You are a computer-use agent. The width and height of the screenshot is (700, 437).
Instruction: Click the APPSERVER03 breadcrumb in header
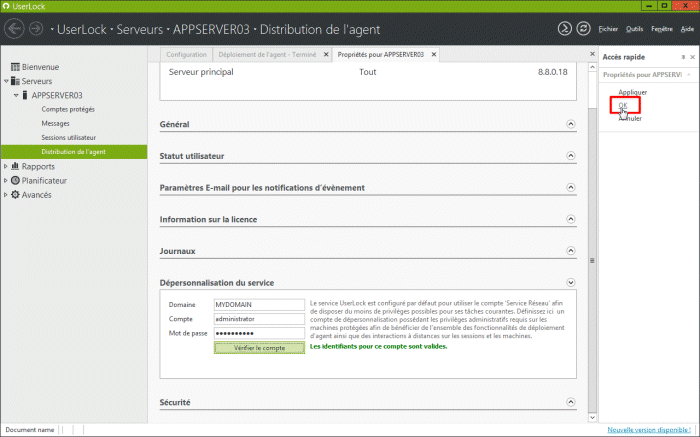pyautogui.click(x=211, y=29)
